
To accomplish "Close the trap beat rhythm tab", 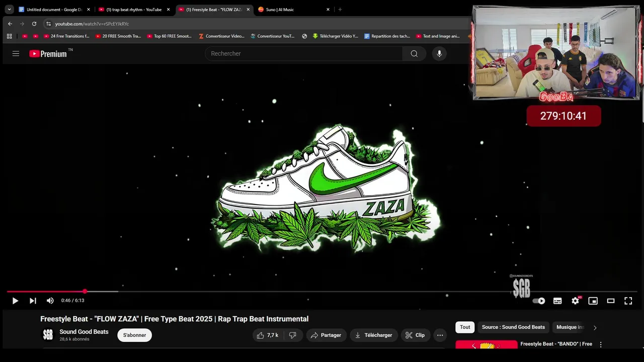I will (168, 10).
